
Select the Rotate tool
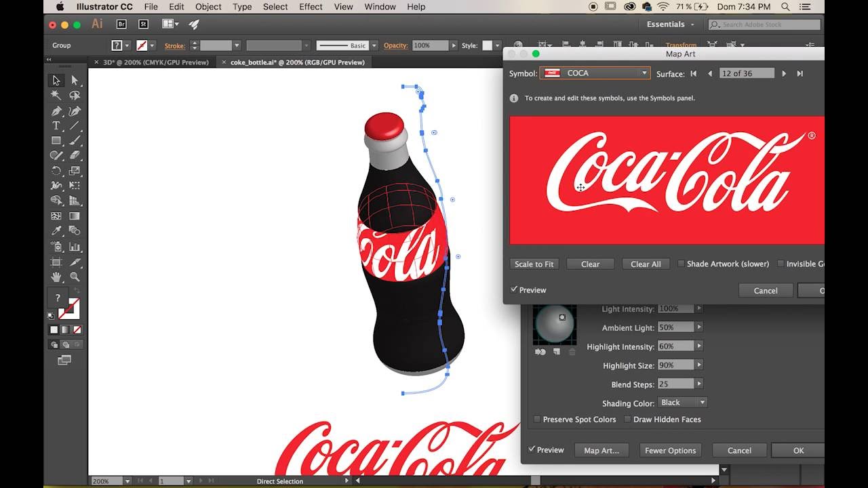(x=56, y=171)
